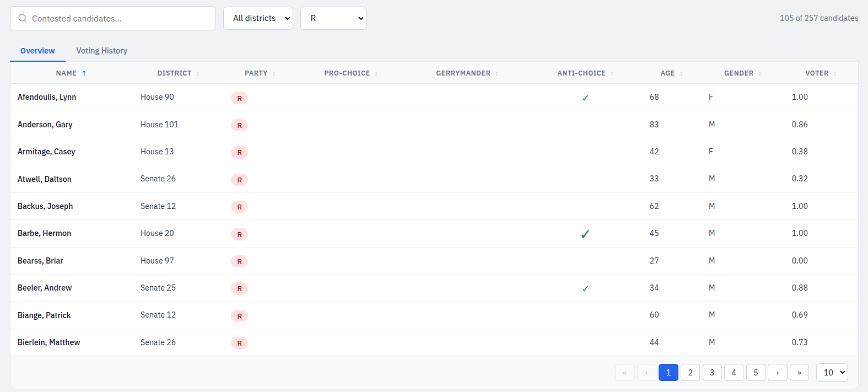Viewport: 868px width, 392px height.
Task: Go to page 5
Action: click(x=756, y=373)
